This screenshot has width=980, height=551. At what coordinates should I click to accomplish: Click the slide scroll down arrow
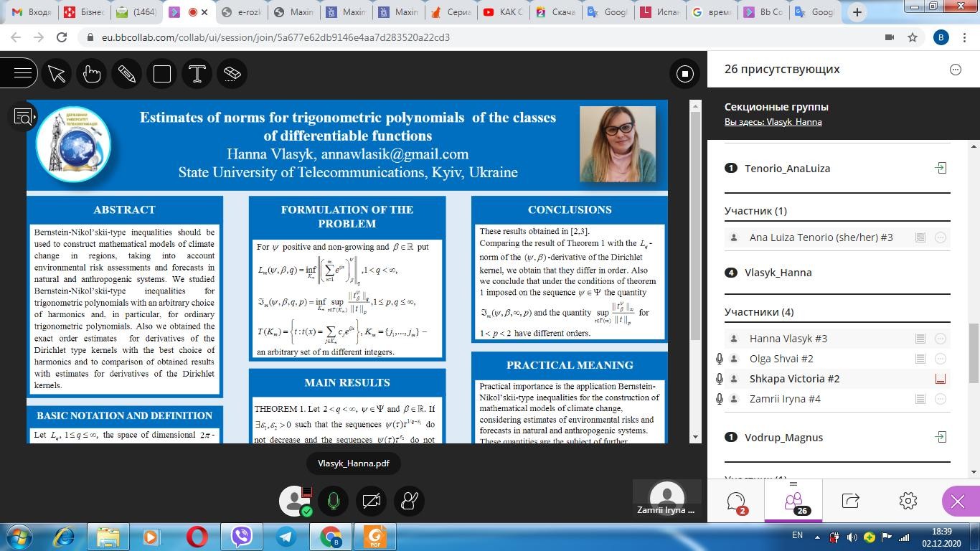click(x=694, y=437)
